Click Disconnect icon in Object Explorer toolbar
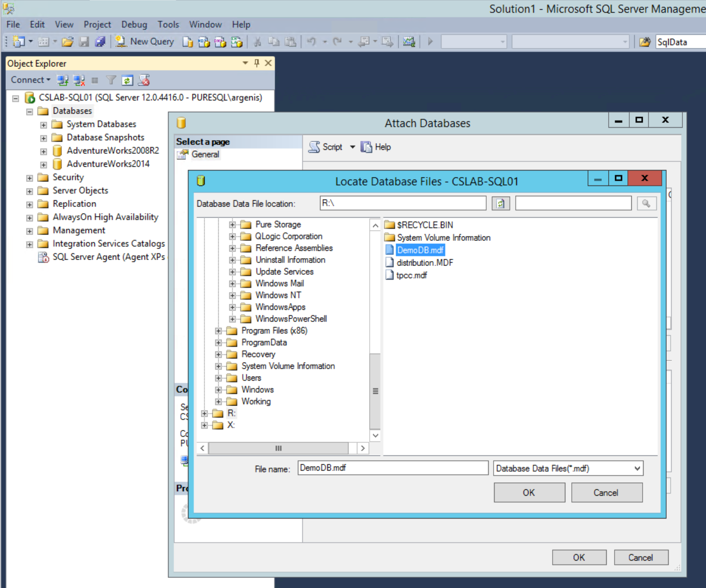The image size is (706, 588). 79,80
